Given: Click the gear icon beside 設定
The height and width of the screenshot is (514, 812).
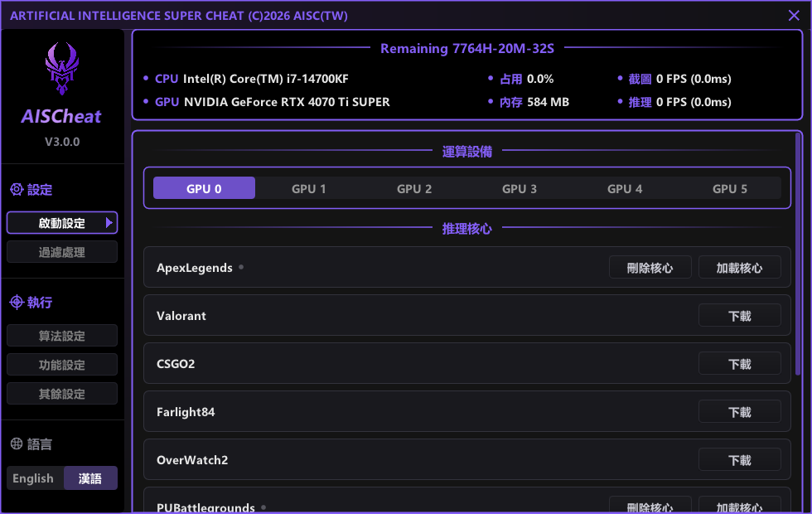Looking at the screenshot, I should pyautogui.click(x=16, y=190).
